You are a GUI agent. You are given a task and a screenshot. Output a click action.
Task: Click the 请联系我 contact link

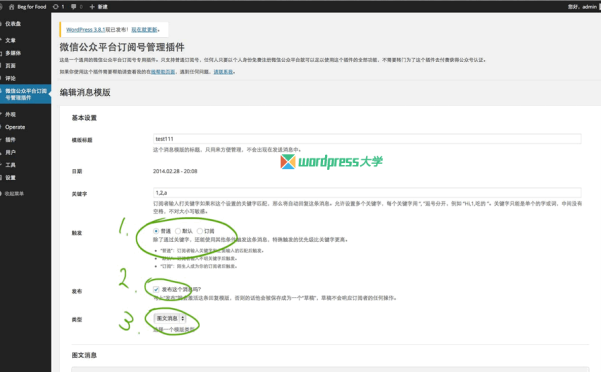[223, 72]
